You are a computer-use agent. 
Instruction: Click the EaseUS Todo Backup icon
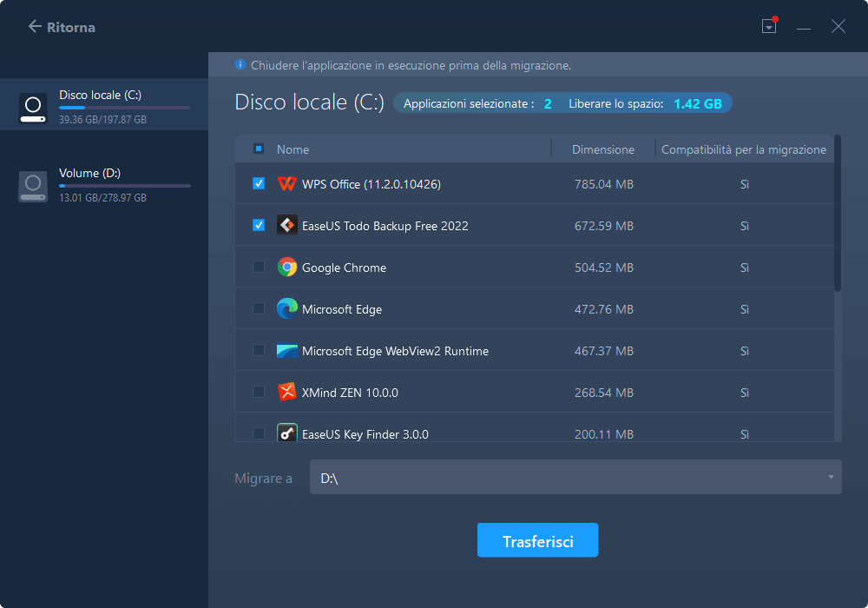click(286, 225)
